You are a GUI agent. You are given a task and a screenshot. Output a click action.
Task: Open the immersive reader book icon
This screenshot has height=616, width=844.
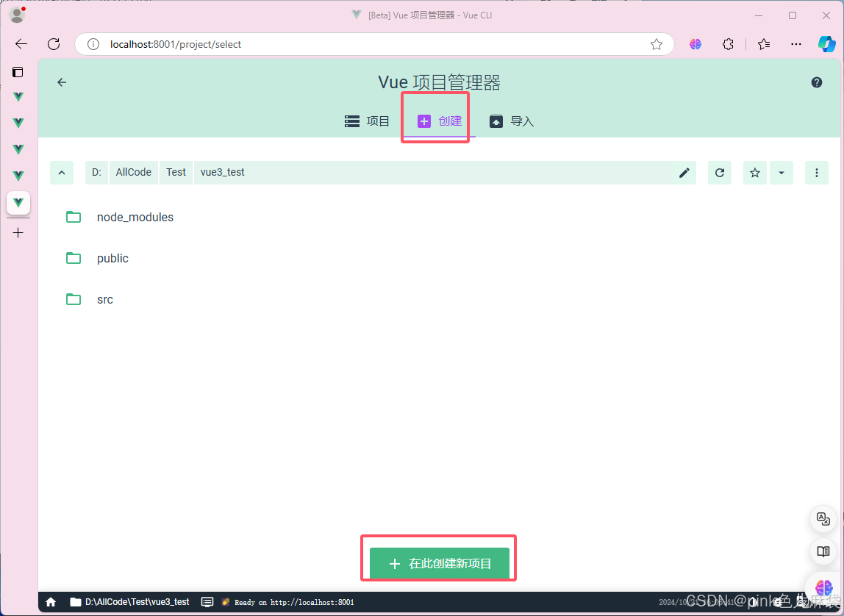(823, 551)
